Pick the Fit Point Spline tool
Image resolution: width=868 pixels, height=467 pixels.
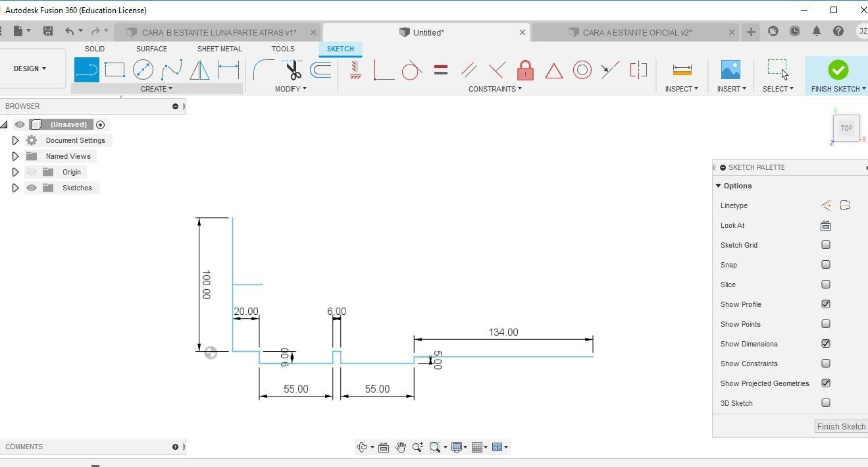tap(172, 70)
